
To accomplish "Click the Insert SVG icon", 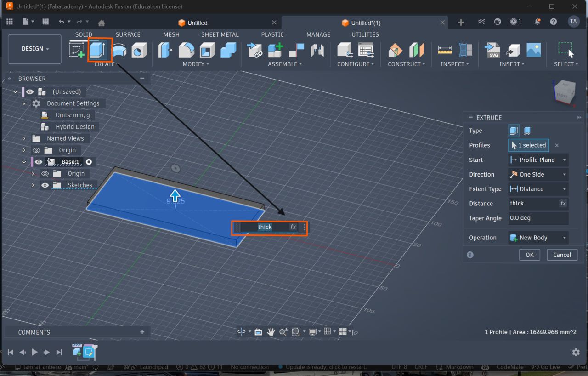I will pos(492,50).
